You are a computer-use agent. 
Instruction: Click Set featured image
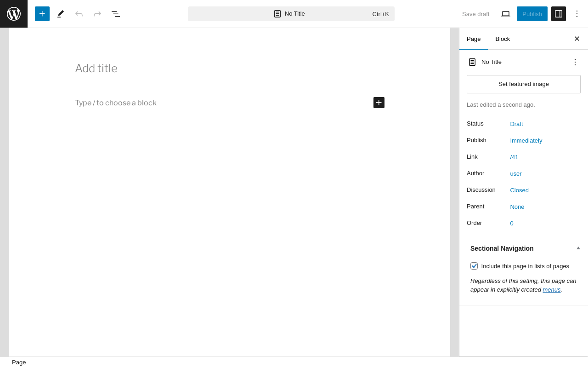(524, 84)
